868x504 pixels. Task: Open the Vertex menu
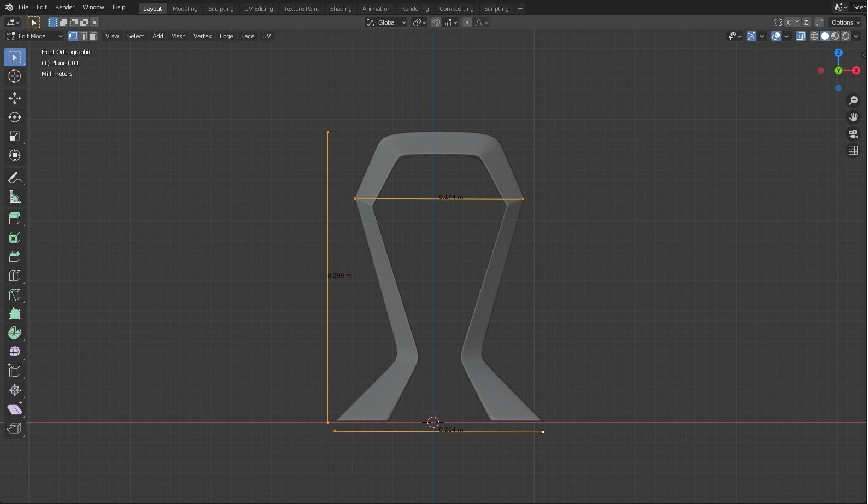click(x=202, y=36)
